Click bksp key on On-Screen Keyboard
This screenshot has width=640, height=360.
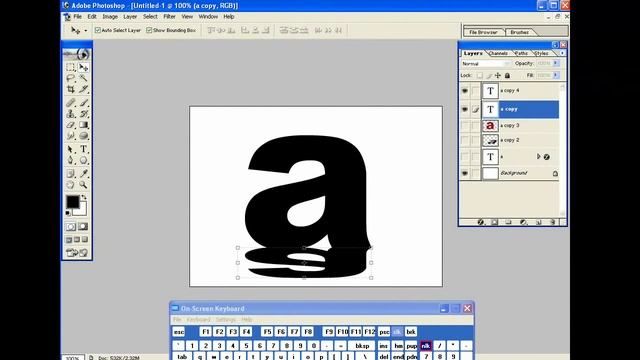pos(362,346)
